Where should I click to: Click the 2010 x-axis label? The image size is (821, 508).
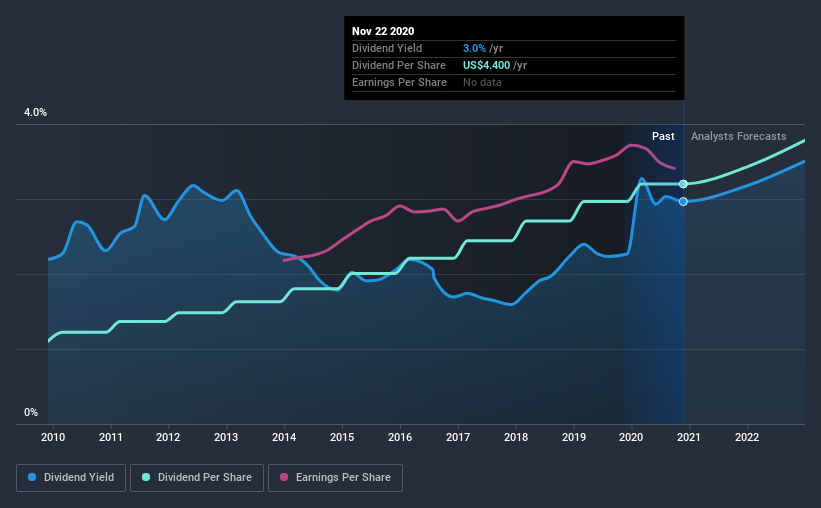53,437
